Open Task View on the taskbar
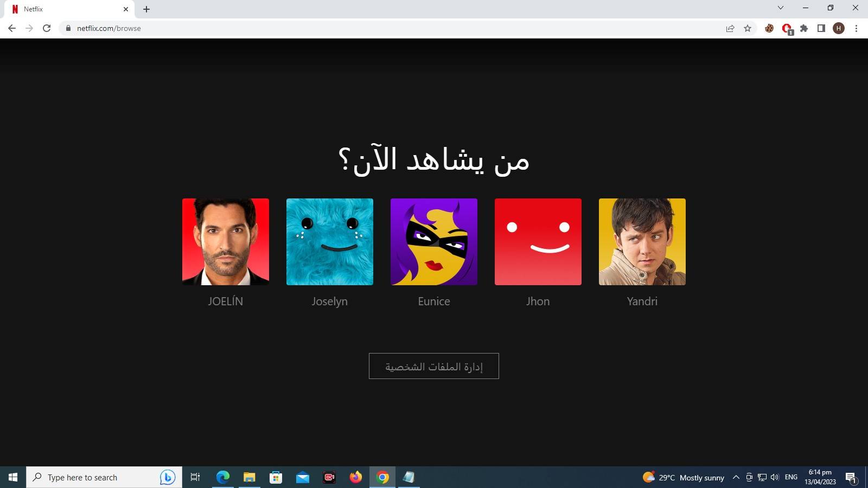This screenshot has height=488, width=868. [195, 477]
